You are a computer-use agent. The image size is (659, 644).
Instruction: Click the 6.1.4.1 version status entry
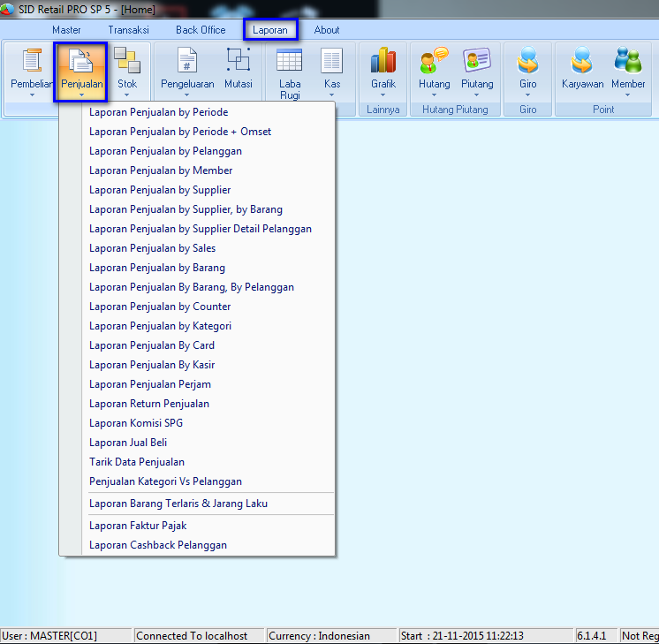[x=596, y=636]
